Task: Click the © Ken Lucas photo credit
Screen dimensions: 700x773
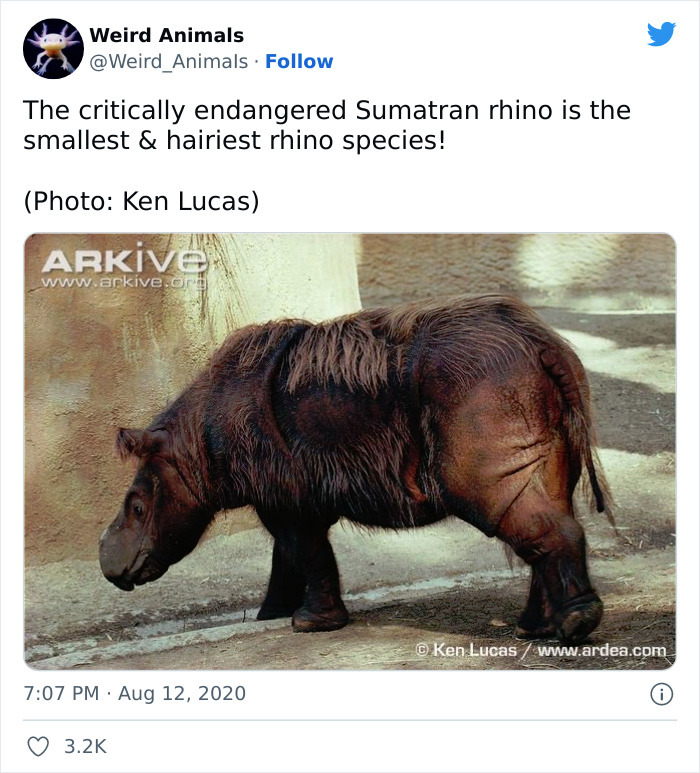Action: [466, 651]
